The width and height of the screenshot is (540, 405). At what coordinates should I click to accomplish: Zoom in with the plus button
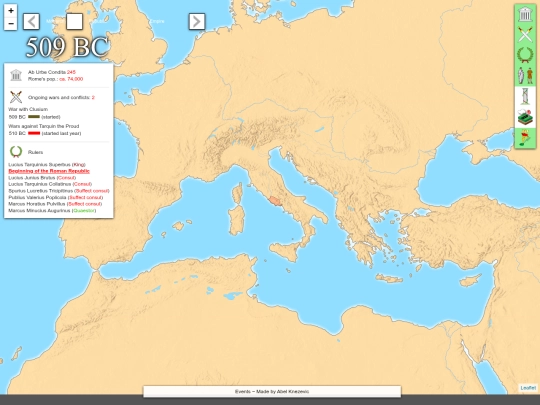[11, 11]
